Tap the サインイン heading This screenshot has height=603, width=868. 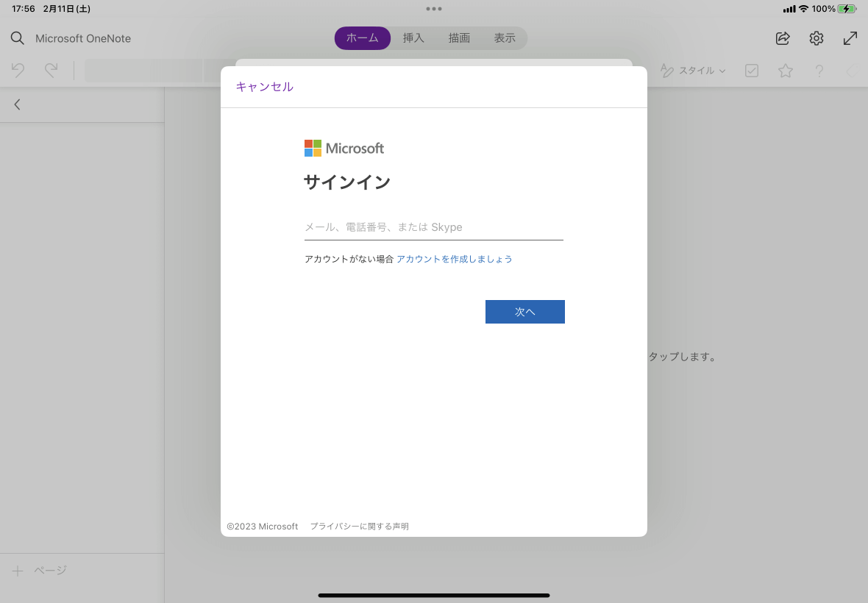(x=347, y=182)
